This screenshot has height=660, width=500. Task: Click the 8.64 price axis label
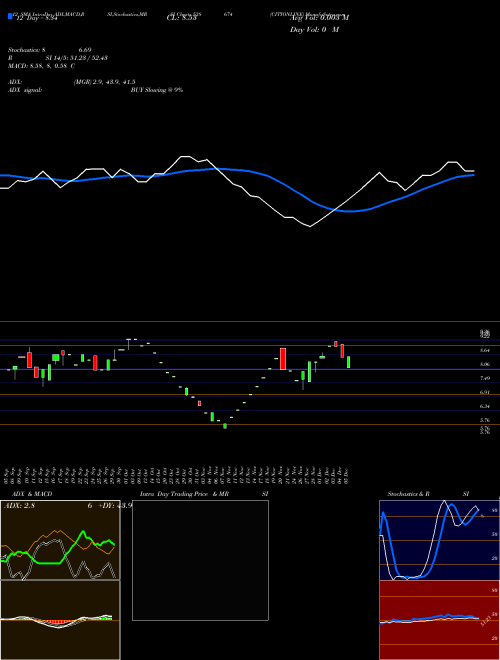(484, 350)
